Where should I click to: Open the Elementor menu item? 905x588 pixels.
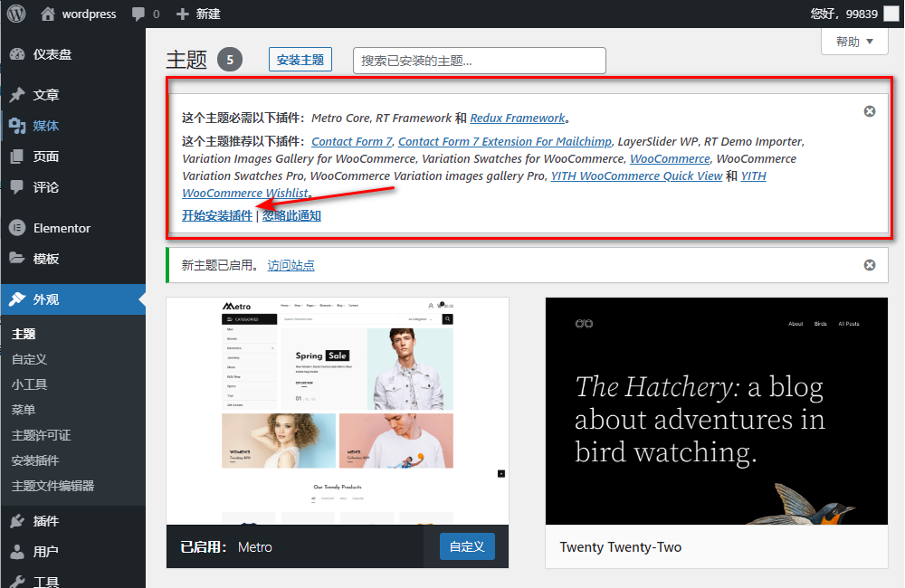62,228
